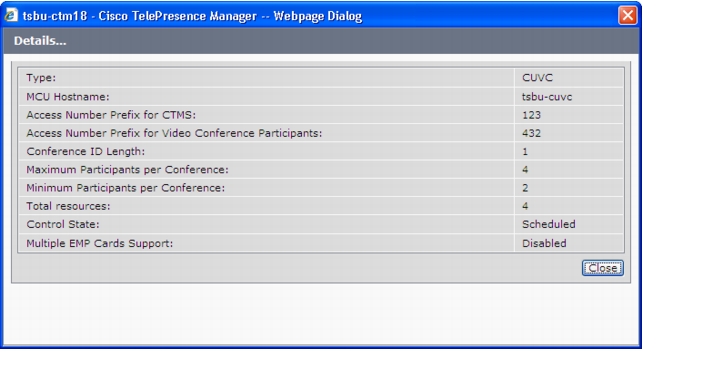
Task: Click the 'Details...' header text
Action: pos(40,41)
